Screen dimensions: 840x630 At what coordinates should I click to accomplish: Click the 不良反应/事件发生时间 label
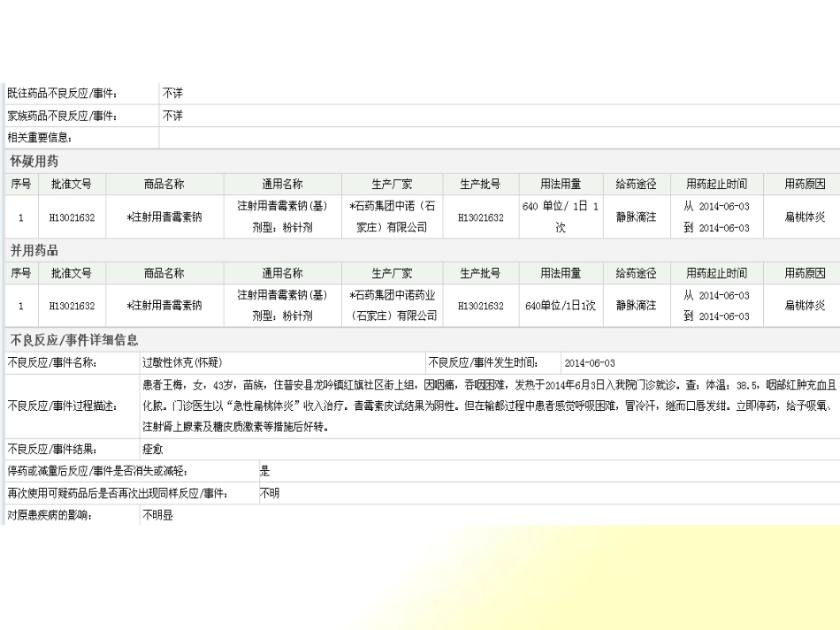tap(484, 363)
